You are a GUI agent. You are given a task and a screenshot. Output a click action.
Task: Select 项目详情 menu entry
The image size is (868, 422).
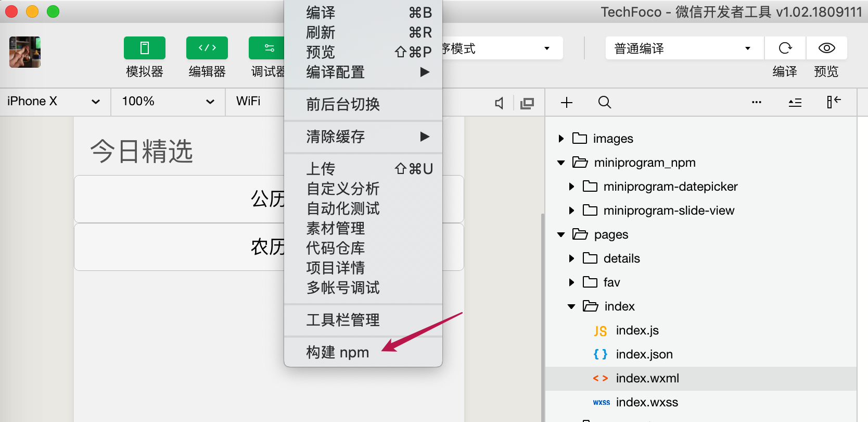pyautogui.click(x=363, y=268)
